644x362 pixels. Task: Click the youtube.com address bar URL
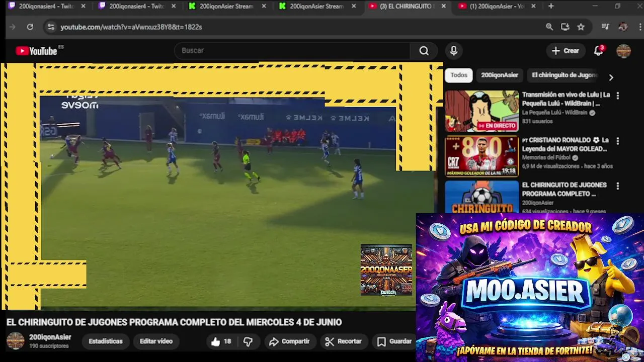pos(131,27)
